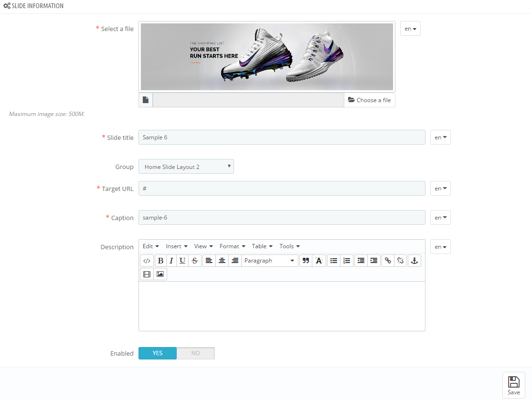Image resolution: width=532 pixels, height=401 pixels.
Task: Open language dropdown for Target URL
Action: [440, 188]
